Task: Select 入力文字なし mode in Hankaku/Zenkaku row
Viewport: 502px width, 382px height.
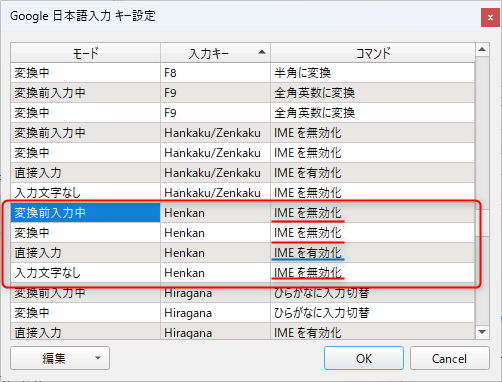Action: 86,193
